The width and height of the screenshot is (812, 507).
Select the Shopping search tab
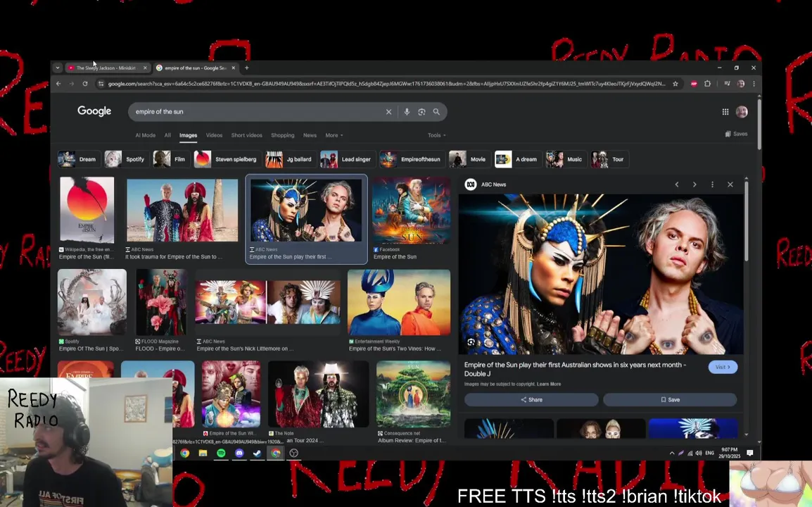[x=283, y=135]
